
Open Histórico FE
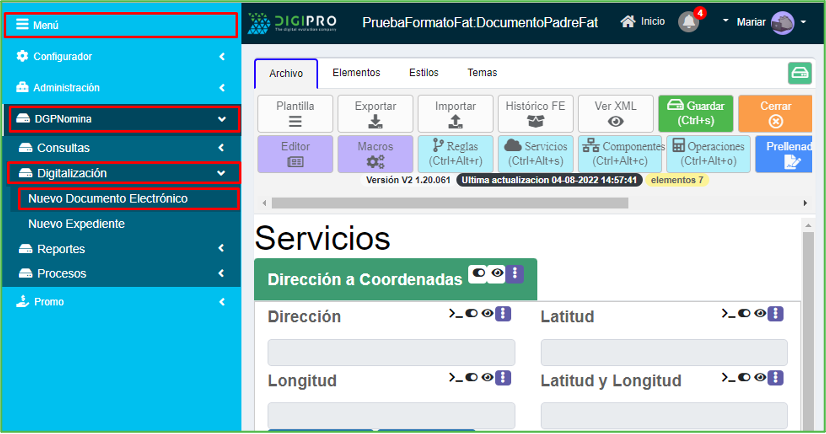pos(535,114)
